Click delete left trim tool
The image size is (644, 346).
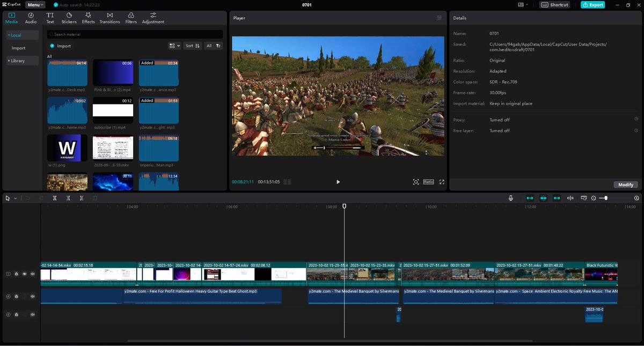[x=68, y=198]
